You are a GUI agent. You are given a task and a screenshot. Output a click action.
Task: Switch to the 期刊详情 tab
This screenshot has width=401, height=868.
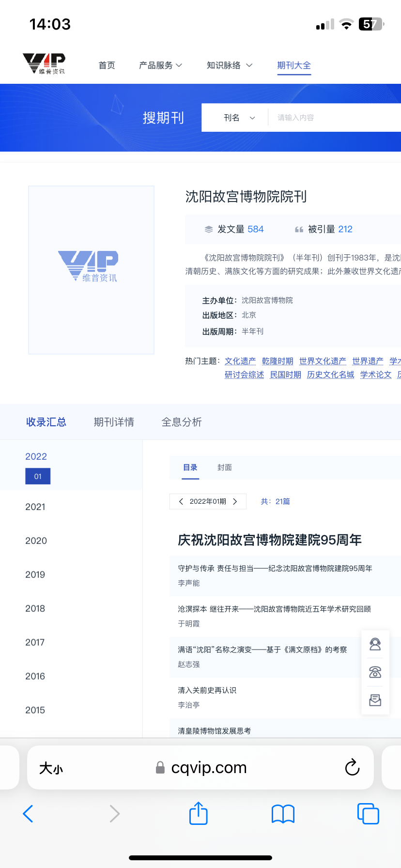click(114, 422)
